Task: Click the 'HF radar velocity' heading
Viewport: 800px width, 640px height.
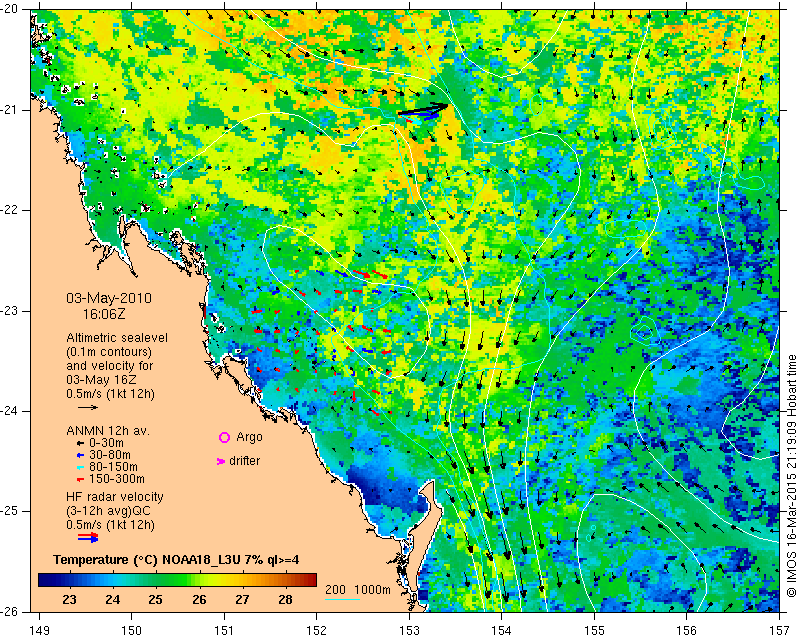Action: tap(115, 497)
